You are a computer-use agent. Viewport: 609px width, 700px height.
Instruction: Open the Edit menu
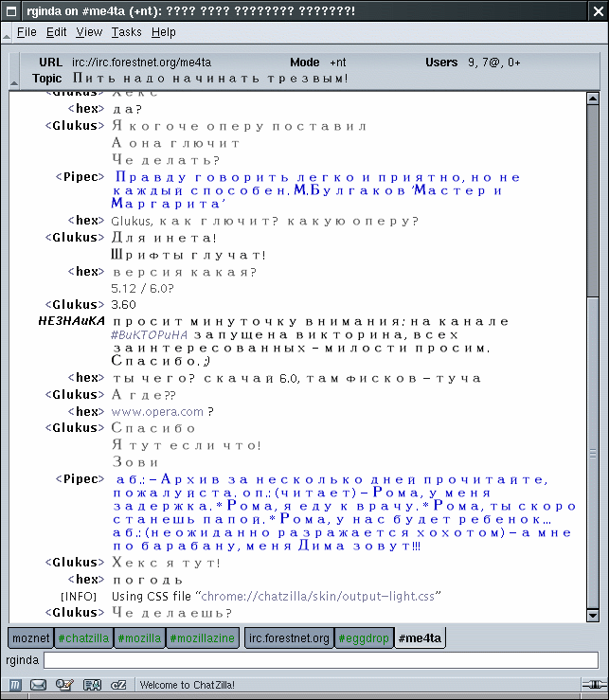tap(56, 32)
